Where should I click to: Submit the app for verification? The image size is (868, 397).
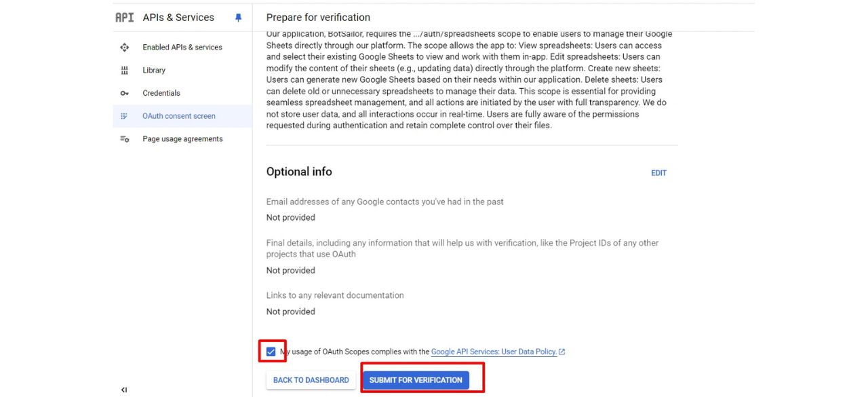pos(416,380)
